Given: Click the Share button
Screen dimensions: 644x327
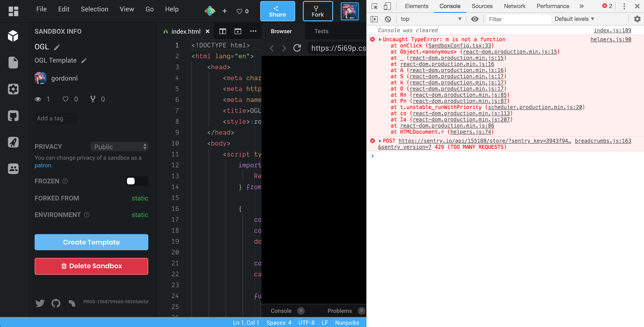Looking at the screenshot, I should (277, 11).
